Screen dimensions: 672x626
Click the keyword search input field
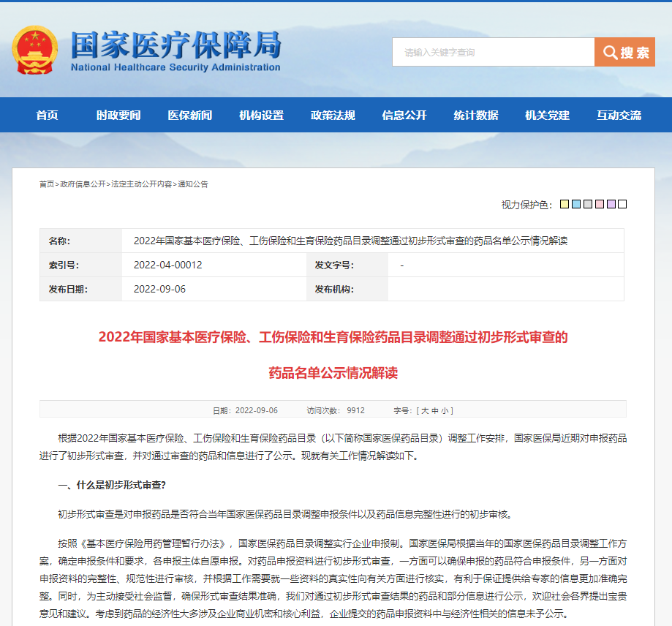tap(490, 52)
